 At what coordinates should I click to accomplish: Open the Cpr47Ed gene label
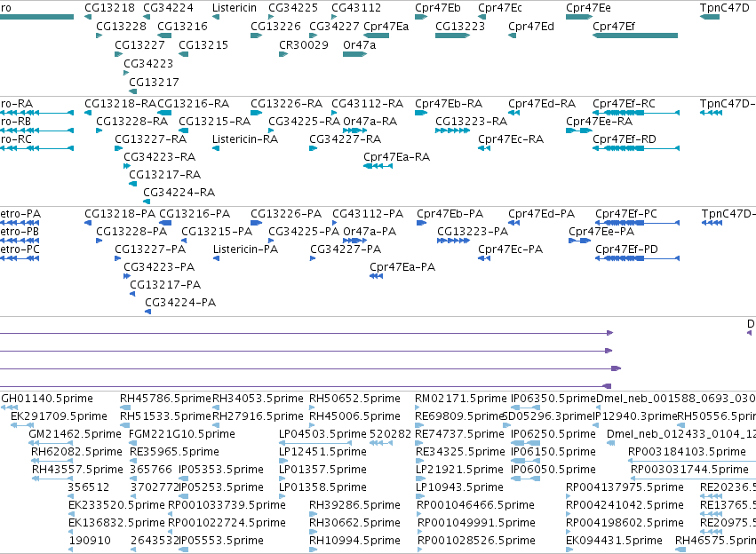coord(531,26)
